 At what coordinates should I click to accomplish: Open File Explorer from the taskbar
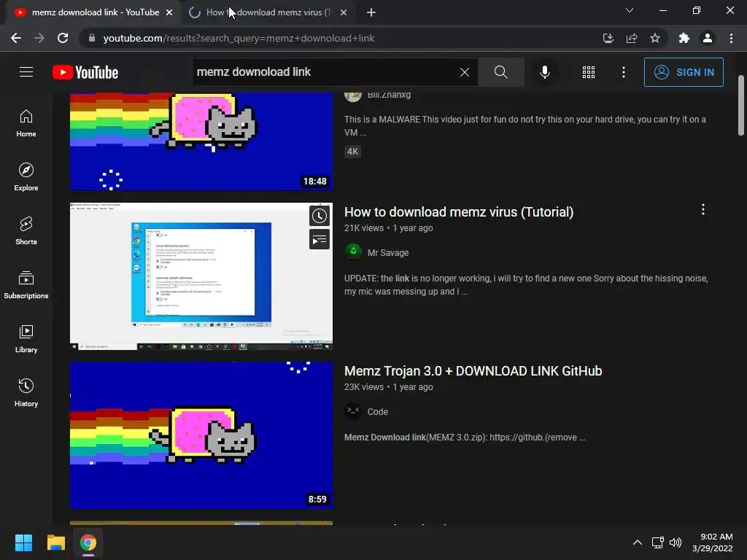tap(55, 542)
